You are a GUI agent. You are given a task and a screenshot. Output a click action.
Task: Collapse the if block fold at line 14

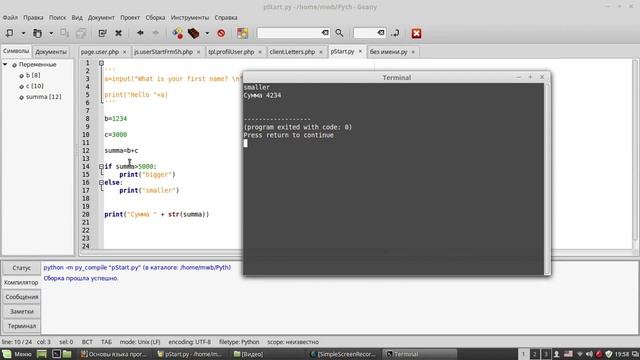(x=101, y=167)
